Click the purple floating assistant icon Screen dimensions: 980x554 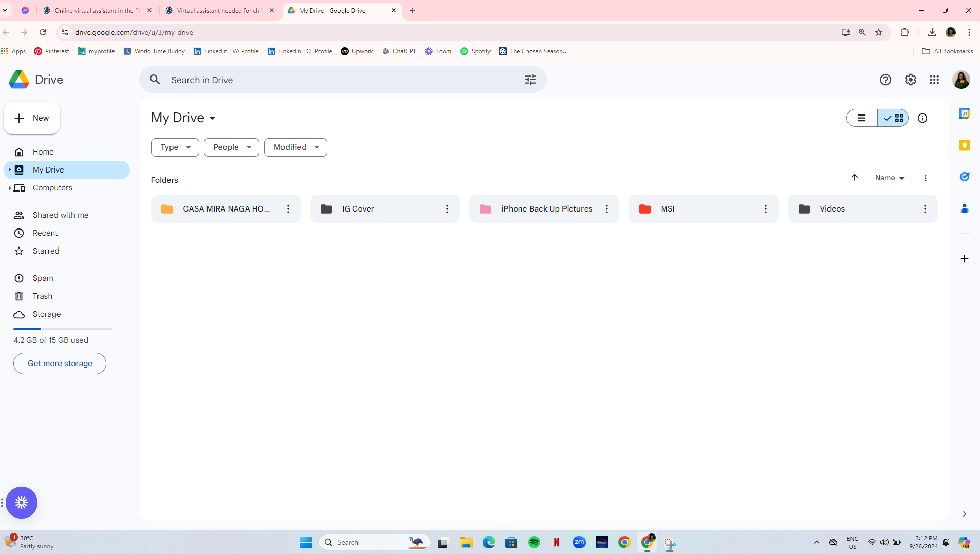[x=22, y=503]
